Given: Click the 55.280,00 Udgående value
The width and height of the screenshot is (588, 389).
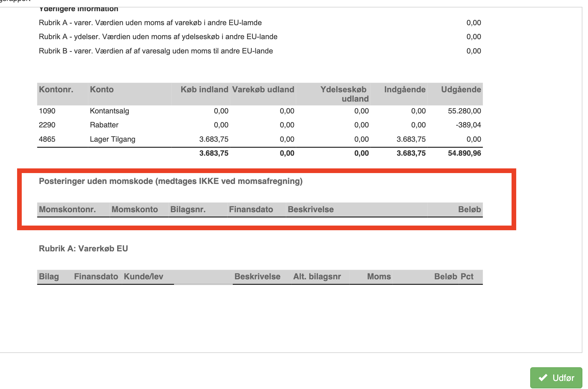Looking at the screenshot, I should click(x=464, y=111).
